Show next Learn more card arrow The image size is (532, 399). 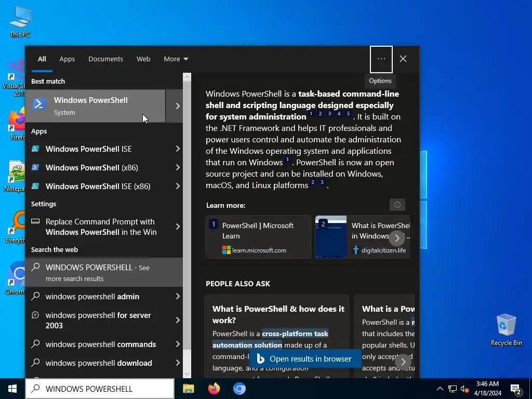point(397,238)
